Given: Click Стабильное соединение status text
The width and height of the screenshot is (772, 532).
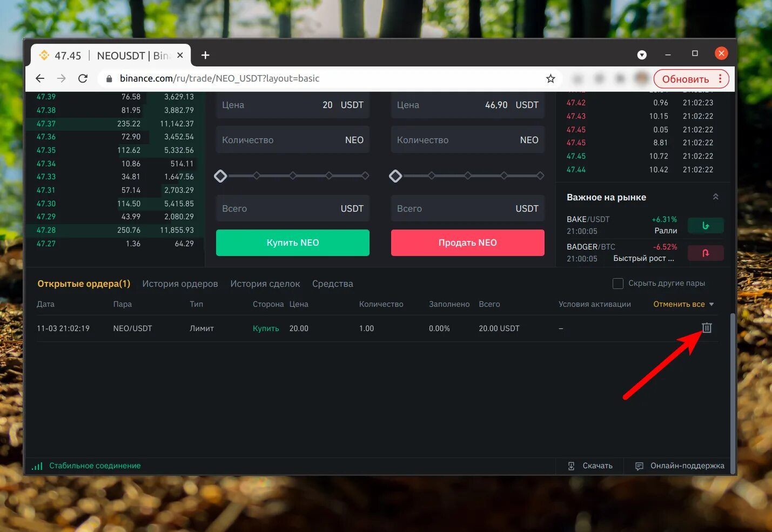Looking at the screenshot, I should [95, 466].
